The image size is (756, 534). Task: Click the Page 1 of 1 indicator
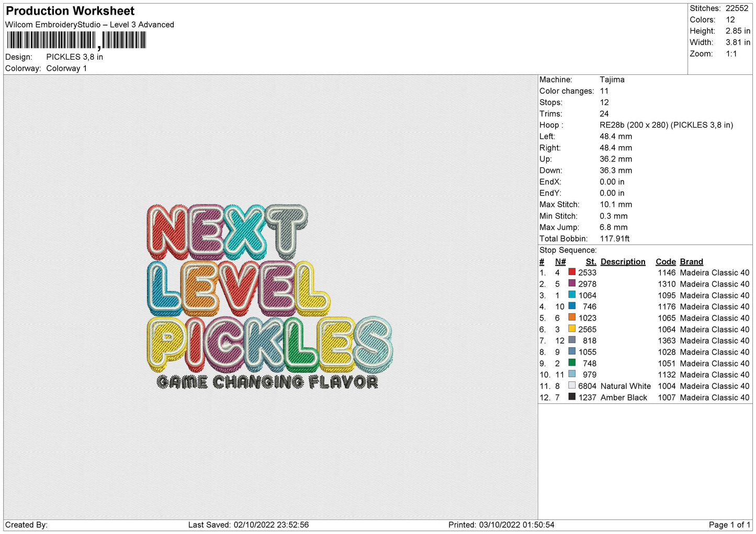729,525
